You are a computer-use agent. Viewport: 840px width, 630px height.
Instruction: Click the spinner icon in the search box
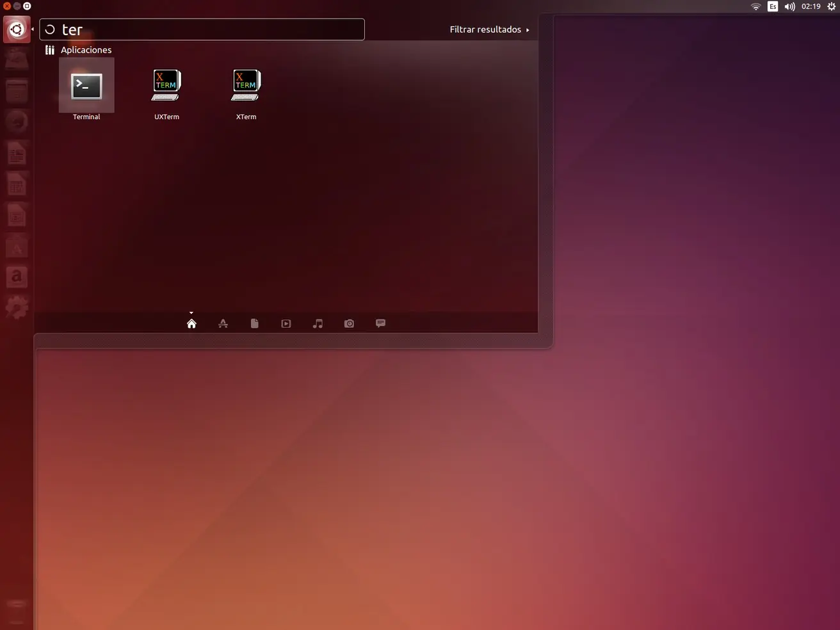coord(50,29)
